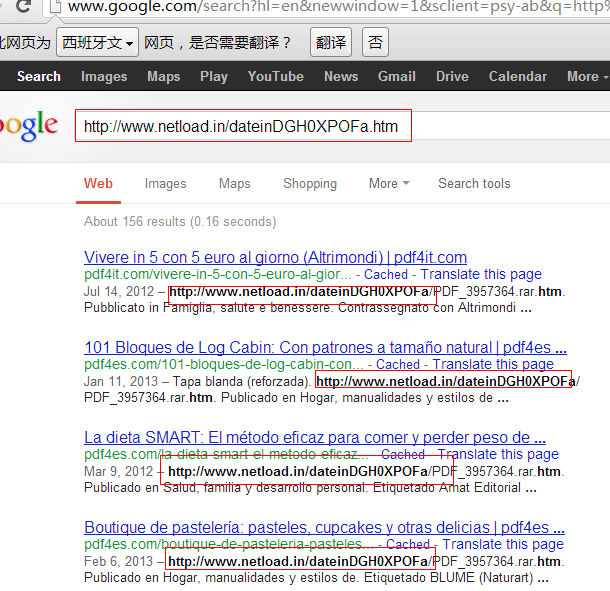Click the browser reload icon
Screen dimensions: 610x591
click(23, 6)
